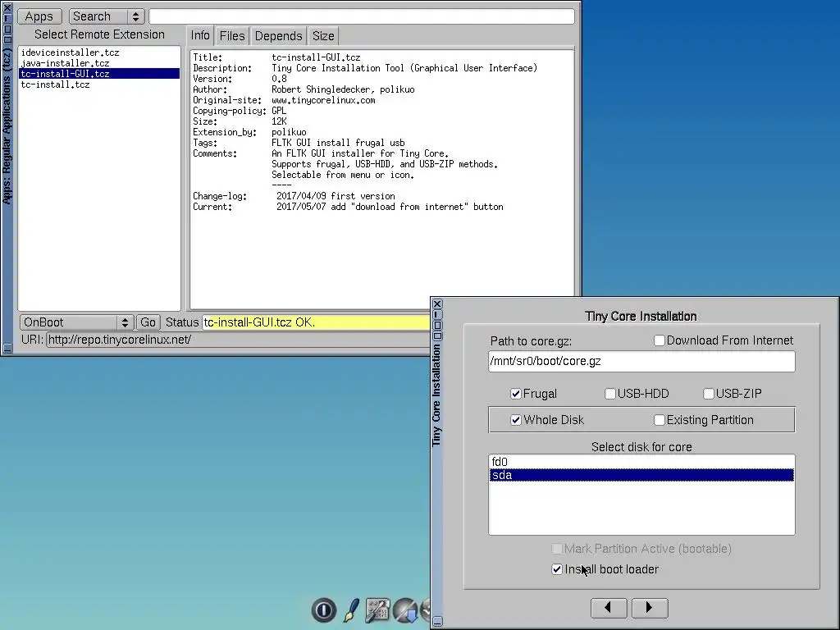Focus the extension search text field
Viewport: 840px width, 630px height.
click(362, 16)
